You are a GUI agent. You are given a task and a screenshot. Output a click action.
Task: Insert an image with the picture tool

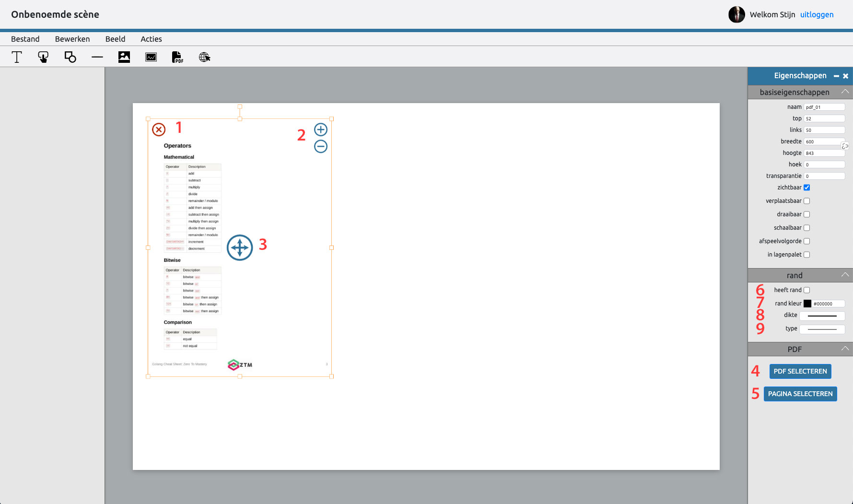(x=124, y=57)
